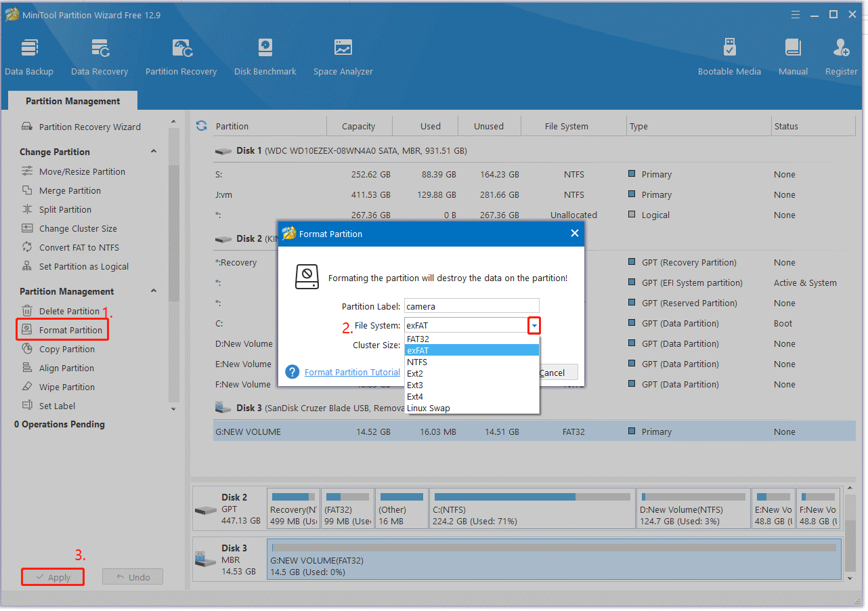Select the S: partition row
Screen dimensions: 868x611
click(534, 174)
